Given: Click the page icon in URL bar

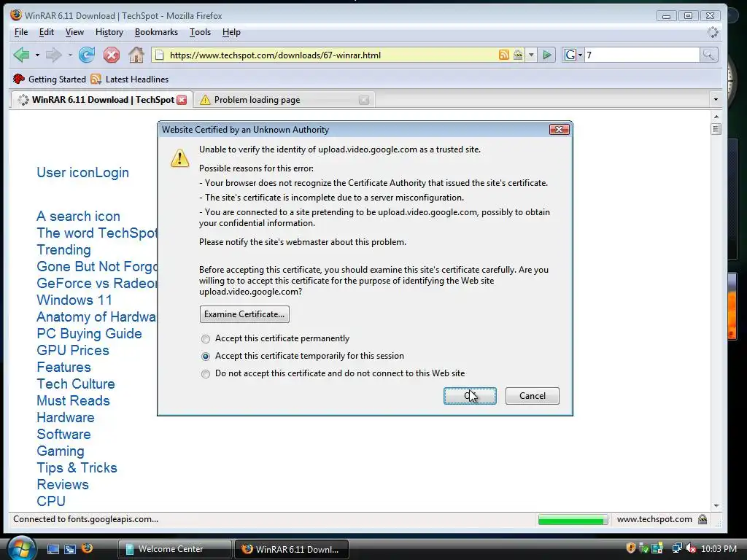Looking at the screenshot, I should (160, 55).
